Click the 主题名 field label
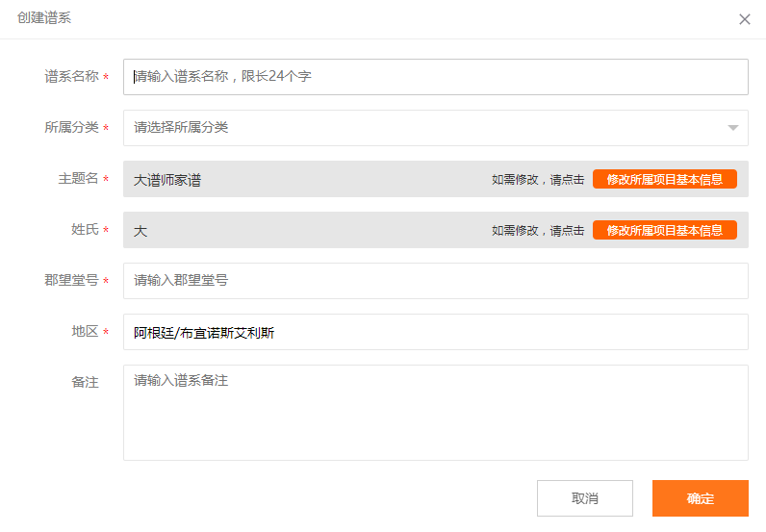 point(78,178)
